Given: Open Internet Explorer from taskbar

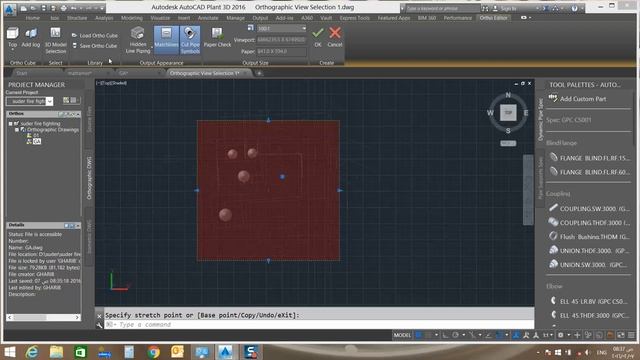Looking at the screenshot, I should 32,352.
